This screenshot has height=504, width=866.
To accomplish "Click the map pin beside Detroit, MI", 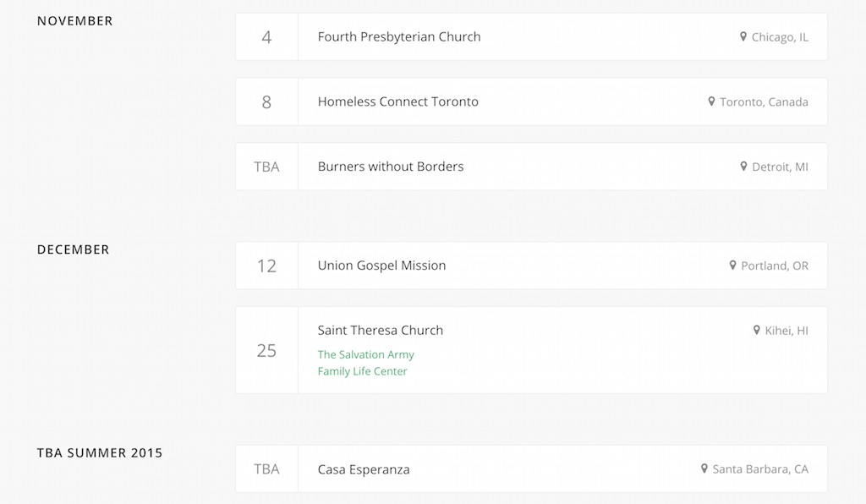I will click(743, 166).
